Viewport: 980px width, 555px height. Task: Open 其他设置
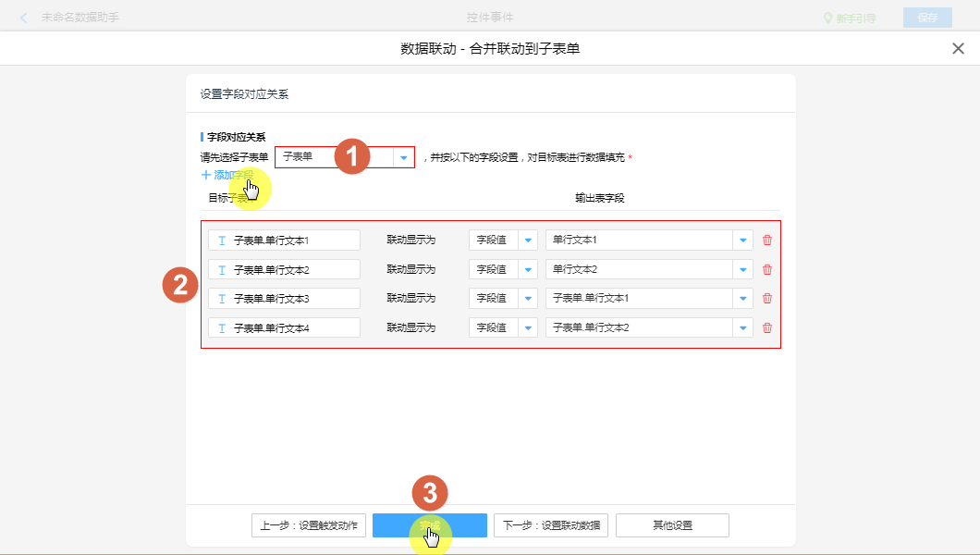tap(672, 525)
